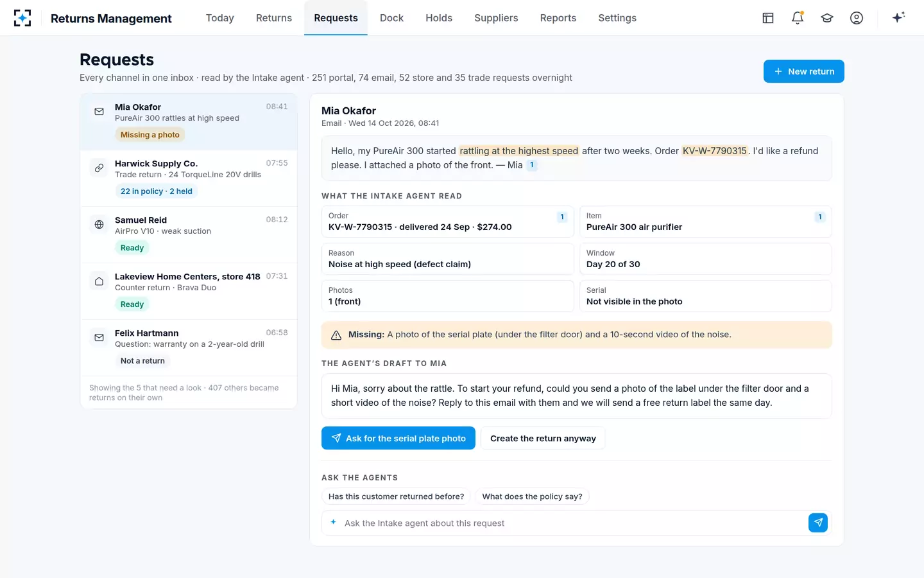
Task: Open the layout panel icon in header
Action: (768, 18)
